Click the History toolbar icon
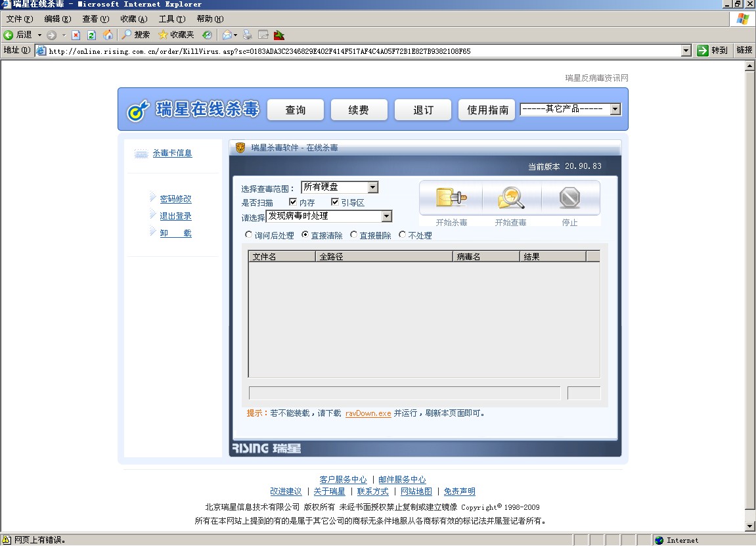 pyautogui.click(x=208, y=35)
